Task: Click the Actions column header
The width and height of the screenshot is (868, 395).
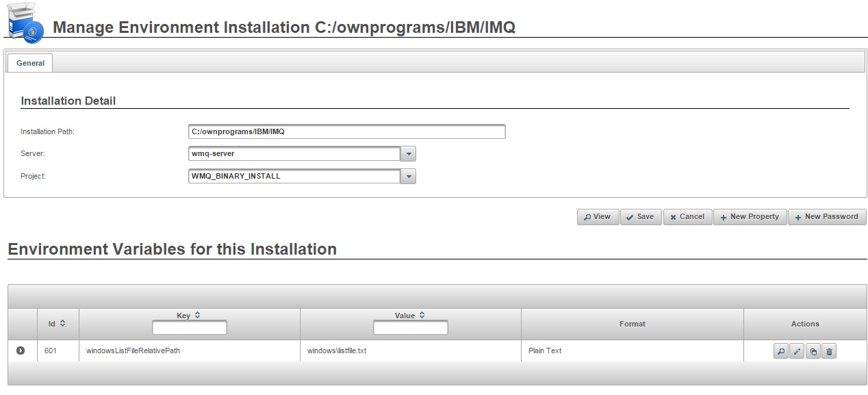Action: tap(805, 324)
